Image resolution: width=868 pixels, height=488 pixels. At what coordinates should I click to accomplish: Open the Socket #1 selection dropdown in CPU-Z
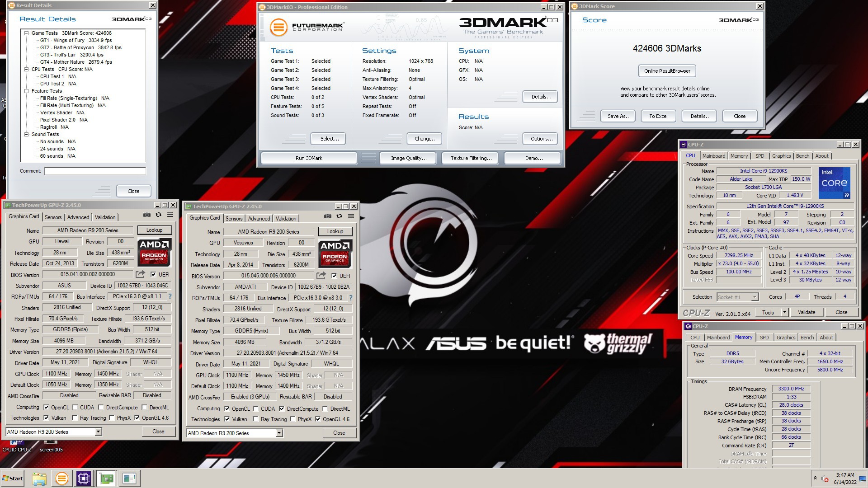[754, 297]
